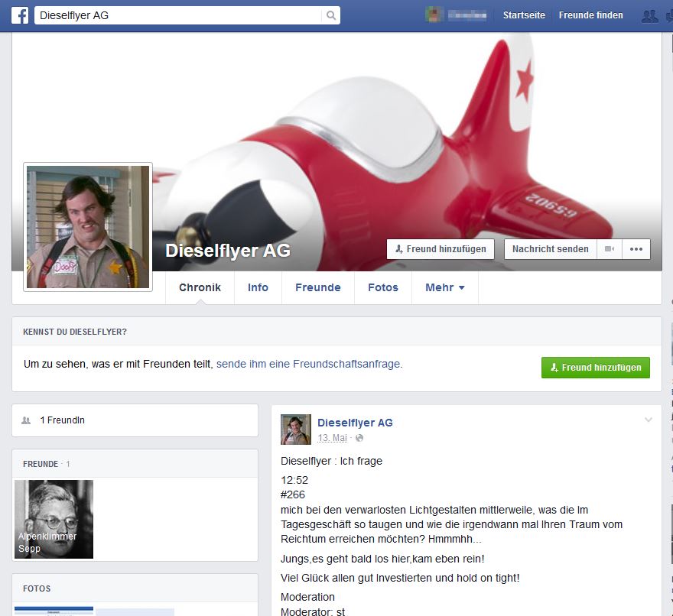Open the post options chevron

pos(648,420)
